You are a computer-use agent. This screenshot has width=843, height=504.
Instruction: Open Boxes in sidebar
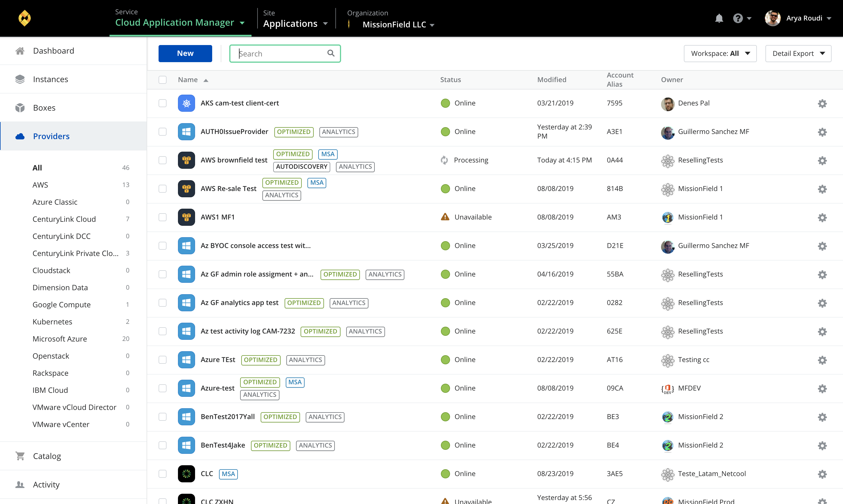(73, 108)
